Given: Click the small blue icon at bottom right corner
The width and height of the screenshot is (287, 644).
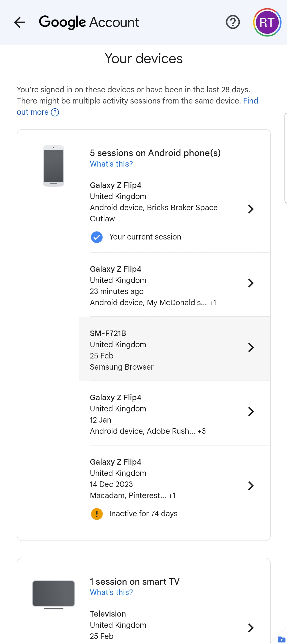Looking at the screenshot, I should click(282, 640).
